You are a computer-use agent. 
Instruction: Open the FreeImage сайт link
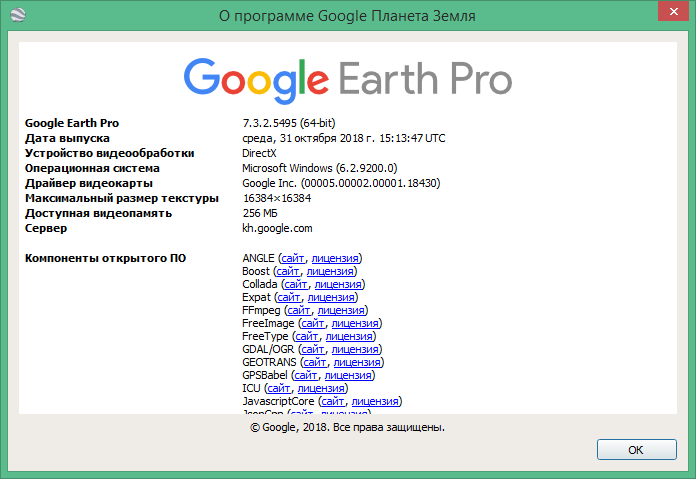(312, 323)
